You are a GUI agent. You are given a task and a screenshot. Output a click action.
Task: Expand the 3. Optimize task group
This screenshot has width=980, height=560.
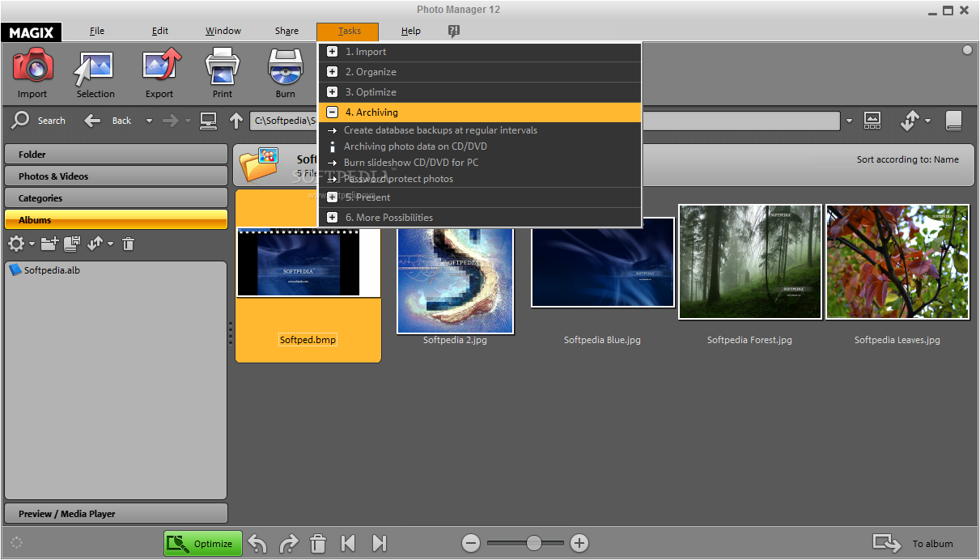click(332, 92)
